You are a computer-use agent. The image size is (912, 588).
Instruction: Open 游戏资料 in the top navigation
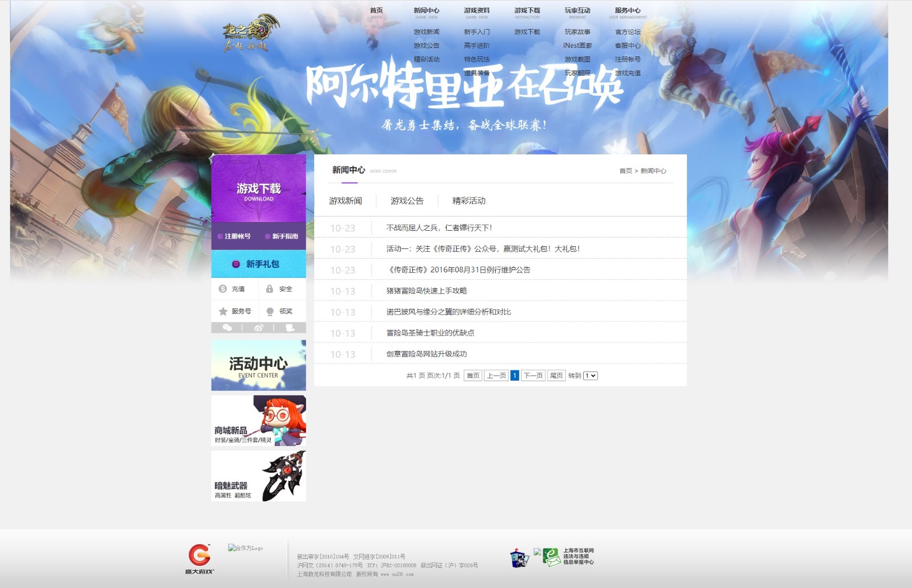477,10
